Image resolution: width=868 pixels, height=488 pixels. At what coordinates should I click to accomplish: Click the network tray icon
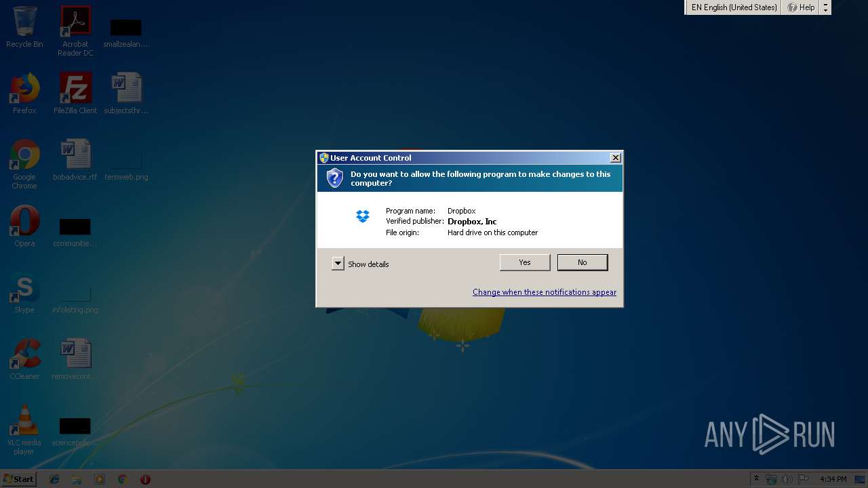(x=771, y=479)
